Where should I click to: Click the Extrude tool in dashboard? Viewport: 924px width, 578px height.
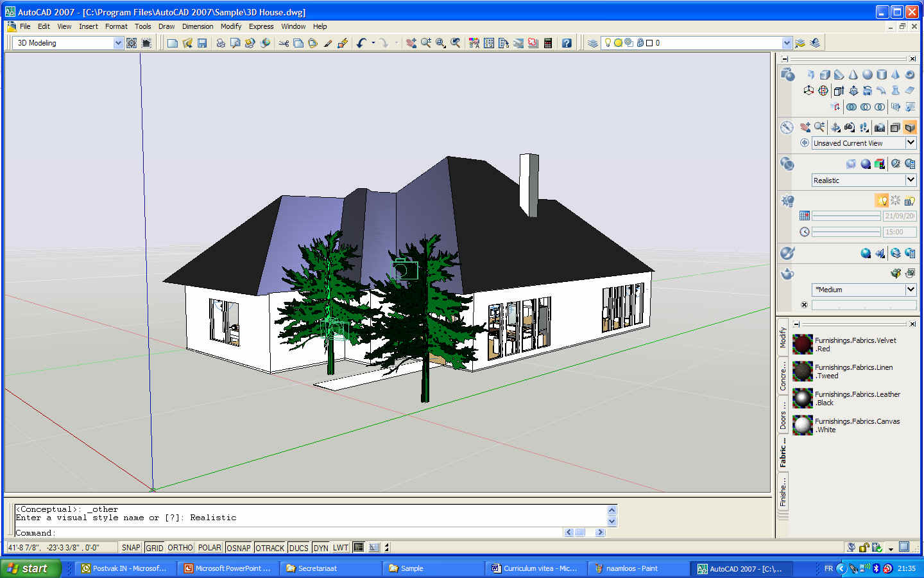point(839,91)
